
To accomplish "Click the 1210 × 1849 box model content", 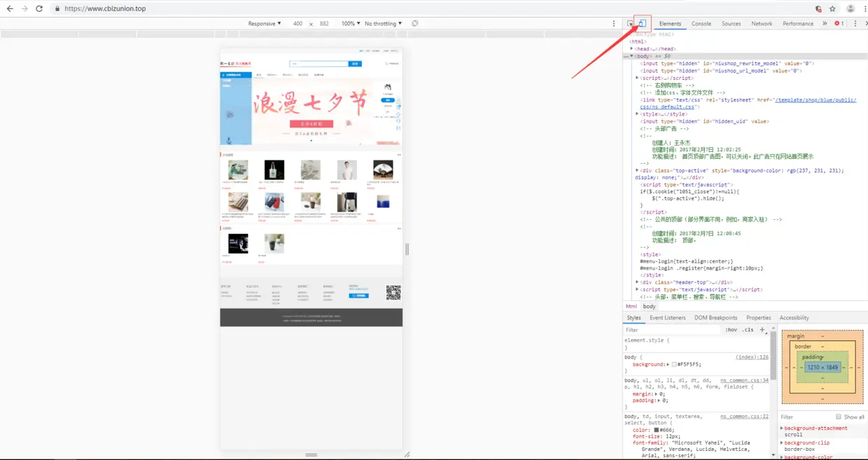I will 822,367.
